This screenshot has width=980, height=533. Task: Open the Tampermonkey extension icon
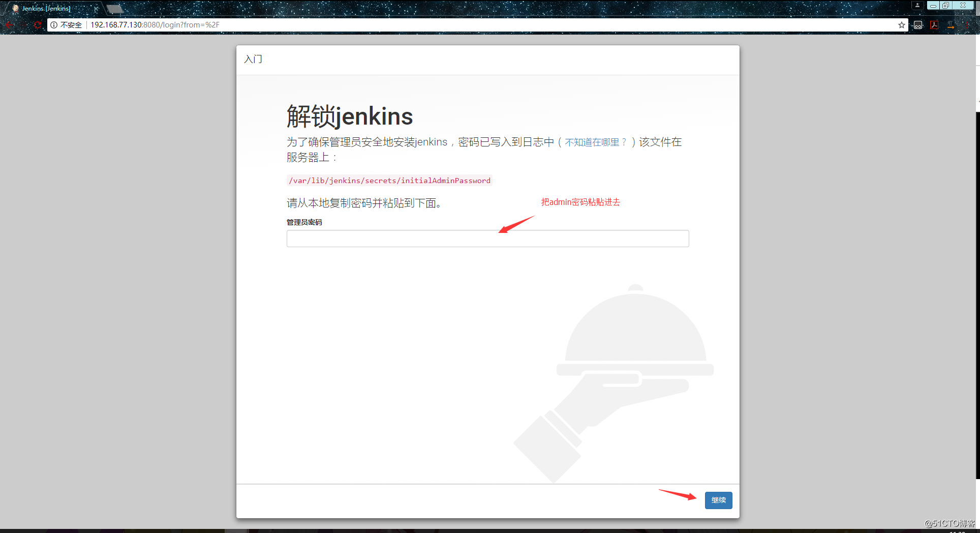[x=918, y=25]
